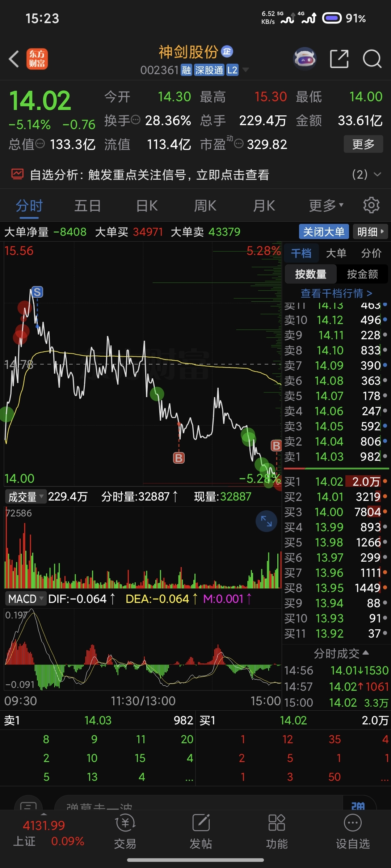This screenshot has width=391, height=868.
Task: Tap the B buy marker mid-chart
Action: 179,458
